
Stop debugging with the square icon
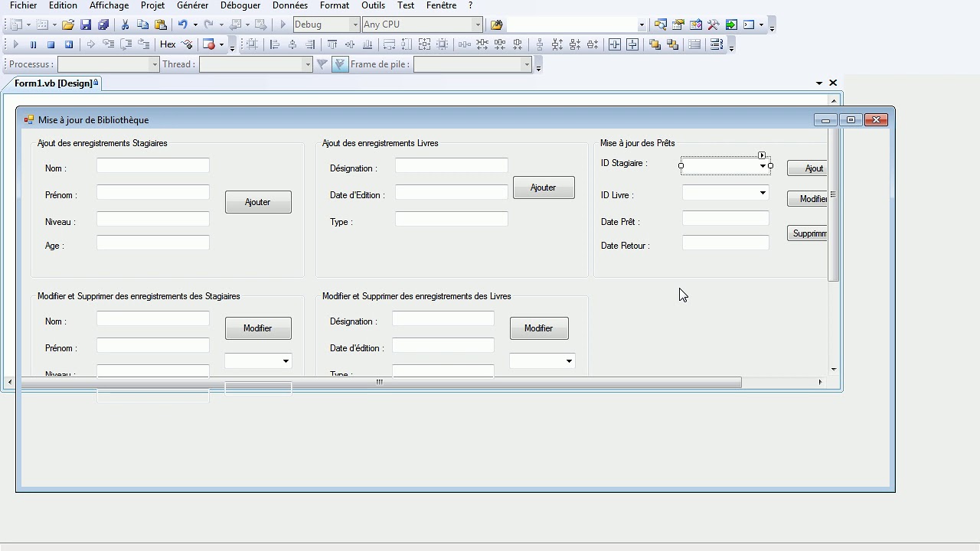(x=51, y=44)
